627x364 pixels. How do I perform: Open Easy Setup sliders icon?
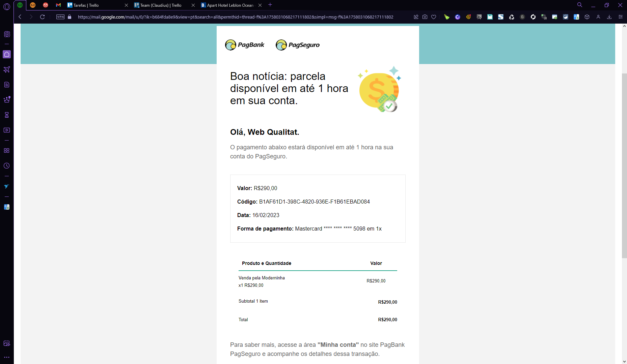tap(620, 17)
